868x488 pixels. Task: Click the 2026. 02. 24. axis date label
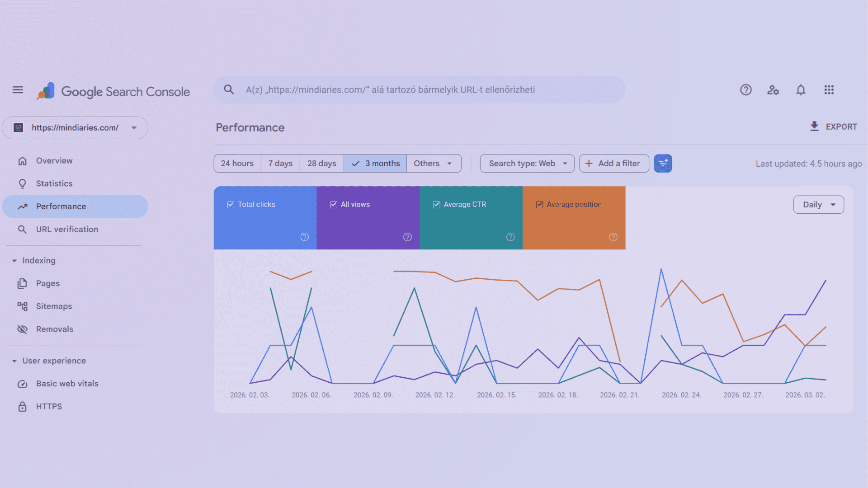pyautogui.click(x=681, y=395)
